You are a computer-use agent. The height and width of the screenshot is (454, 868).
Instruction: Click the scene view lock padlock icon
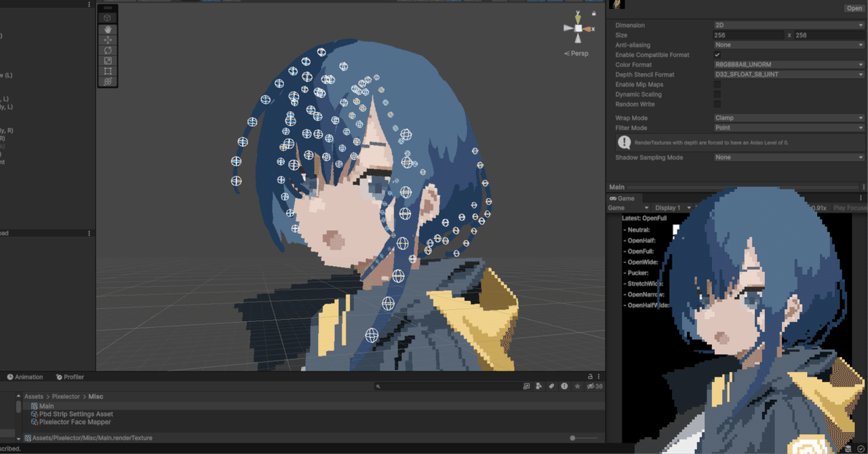click(x=593, y=13)
